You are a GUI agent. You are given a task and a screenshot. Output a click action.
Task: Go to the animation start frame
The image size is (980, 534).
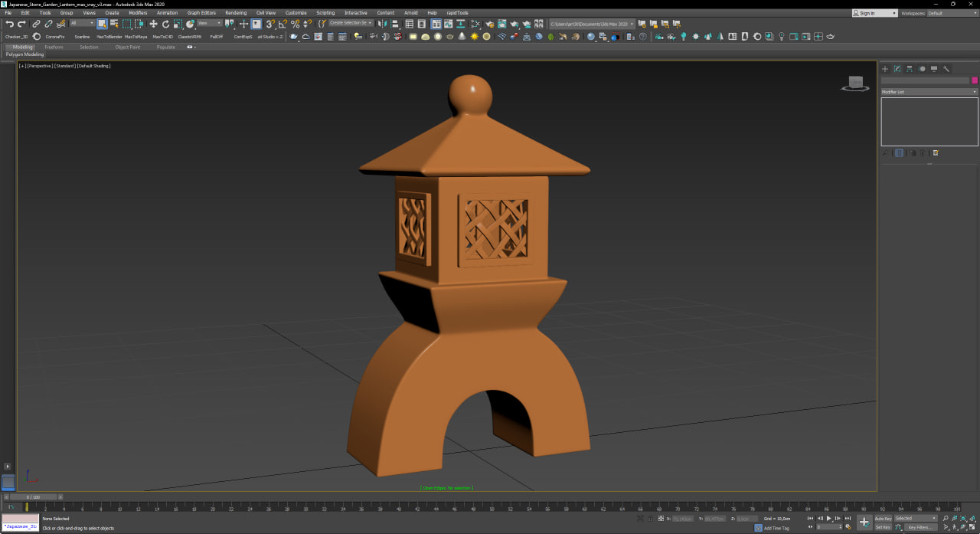[x=811, y=518]
